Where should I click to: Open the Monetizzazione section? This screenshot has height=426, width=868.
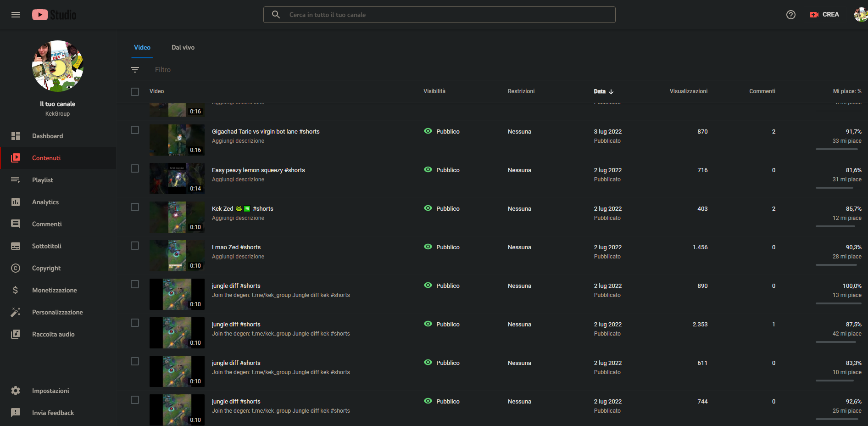click(58, 290)
